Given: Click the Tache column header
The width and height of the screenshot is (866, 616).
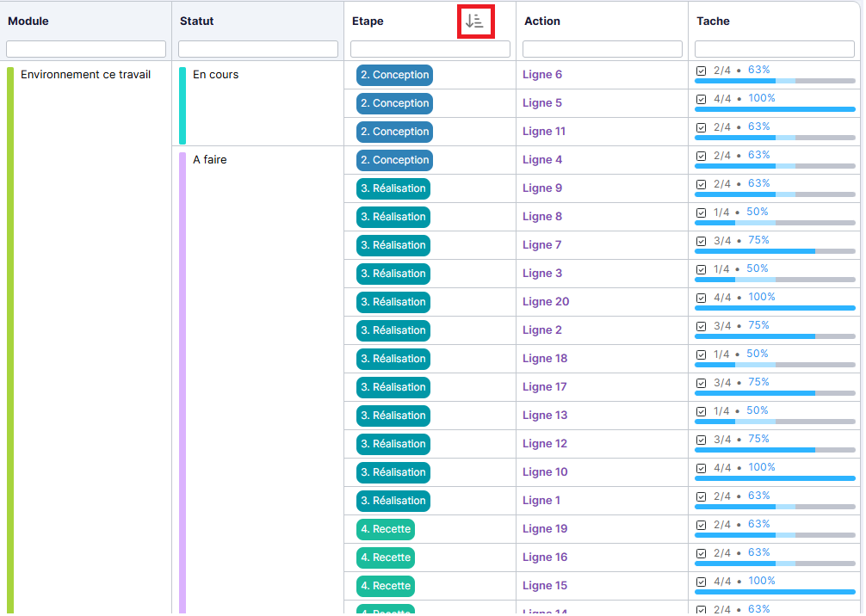Looking at the screenshot, I should 713,22.
